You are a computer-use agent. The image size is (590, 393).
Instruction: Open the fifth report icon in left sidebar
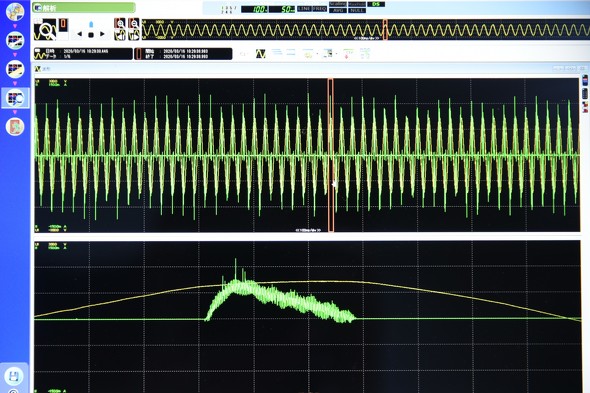tap(15, 126)
